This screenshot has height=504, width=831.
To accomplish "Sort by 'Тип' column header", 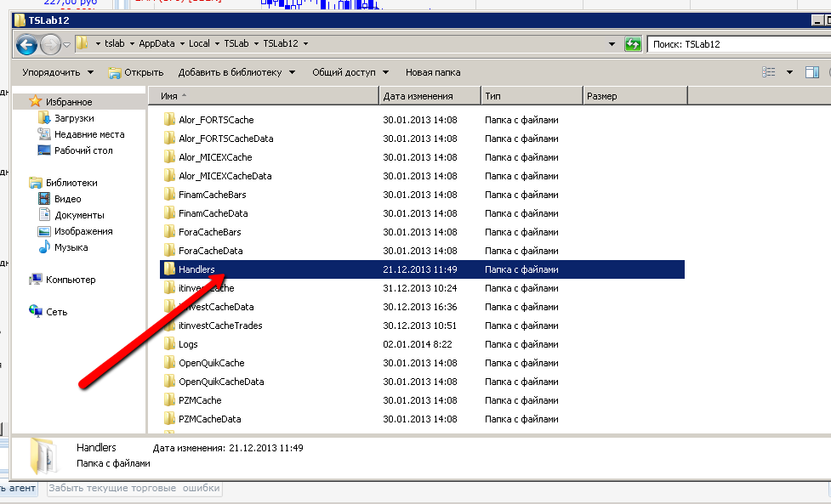I will point(532,96).
